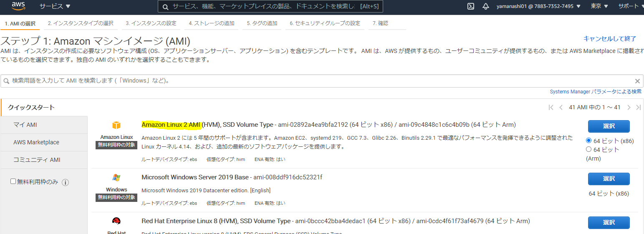Click the AWS logo
644x234 pixels.
[19, 6]
